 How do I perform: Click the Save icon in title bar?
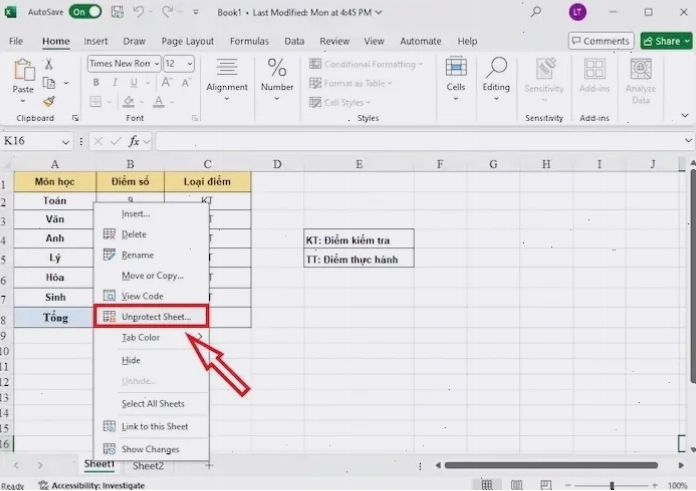pos(117,12)
